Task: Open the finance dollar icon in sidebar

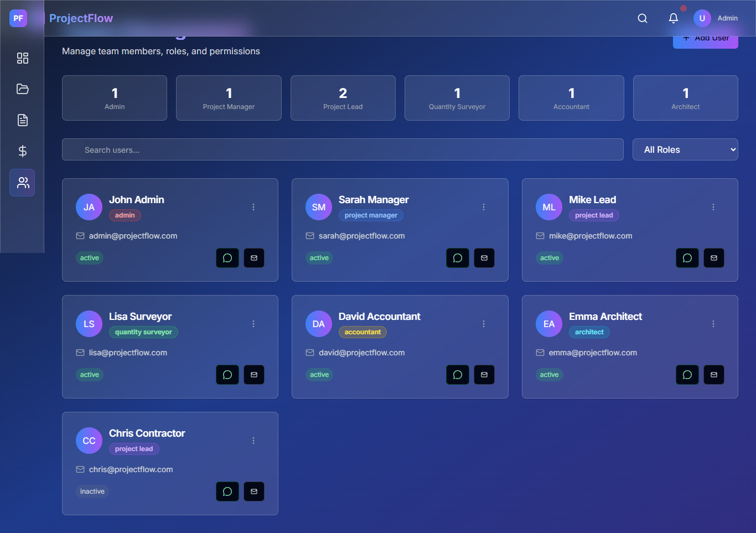Action: (x=22, y=151)
